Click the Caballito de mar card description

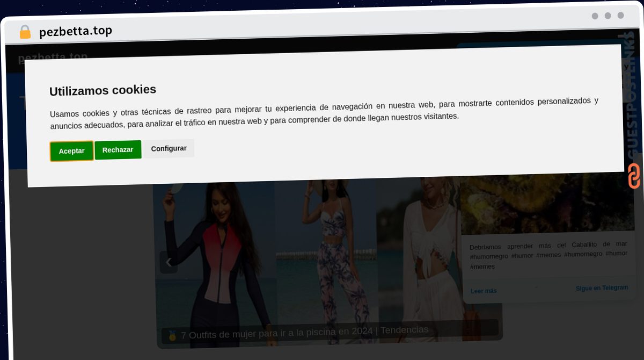coord(548,256)
